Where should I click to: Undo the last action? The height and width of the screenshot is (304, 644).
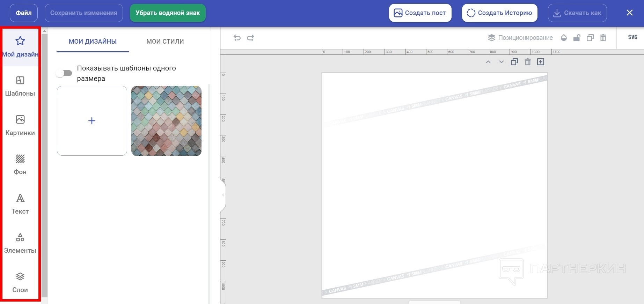pos(237,38)
